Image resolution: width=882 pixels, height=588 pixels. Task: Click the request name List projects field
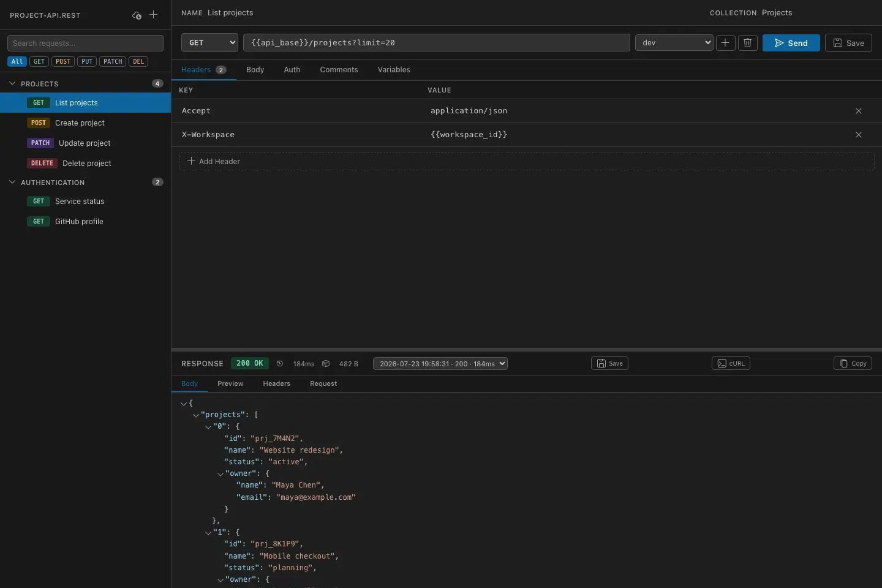pos(230,13)
